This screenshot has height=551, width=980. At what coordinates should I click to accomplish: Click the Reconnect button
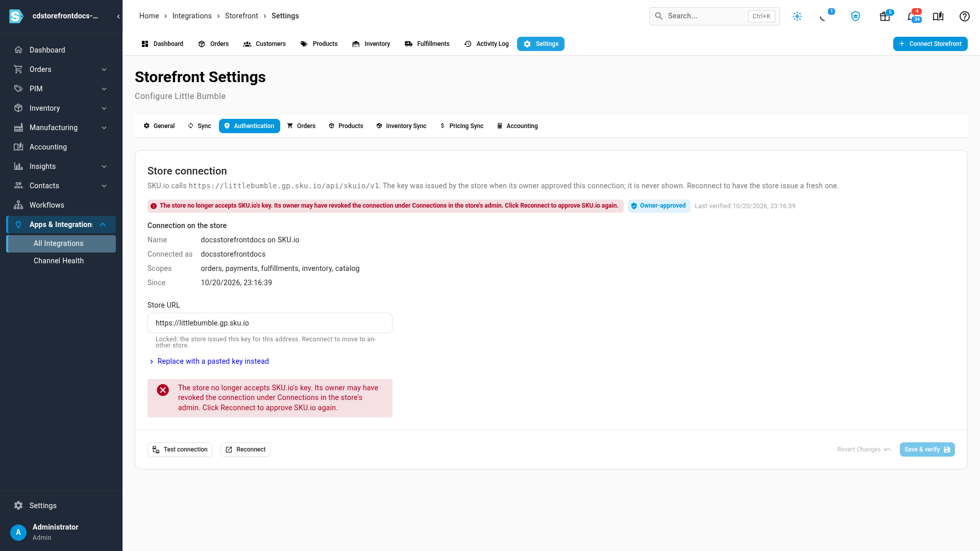coord(246,449)
